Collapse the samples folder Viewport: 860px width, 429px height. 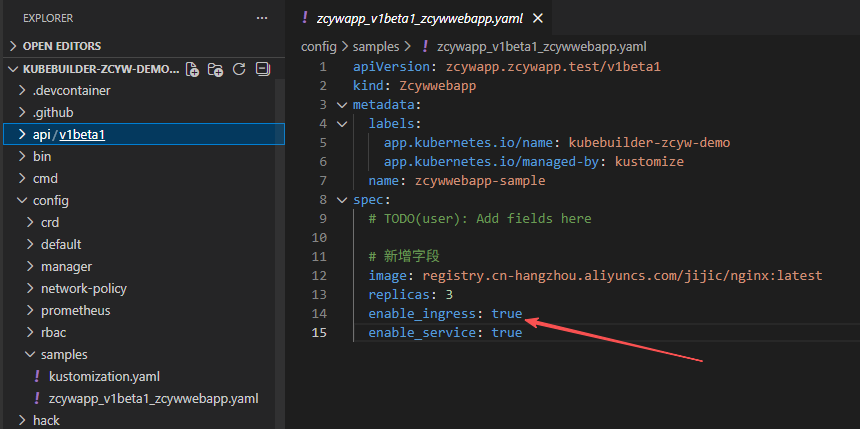click(30, 354)
